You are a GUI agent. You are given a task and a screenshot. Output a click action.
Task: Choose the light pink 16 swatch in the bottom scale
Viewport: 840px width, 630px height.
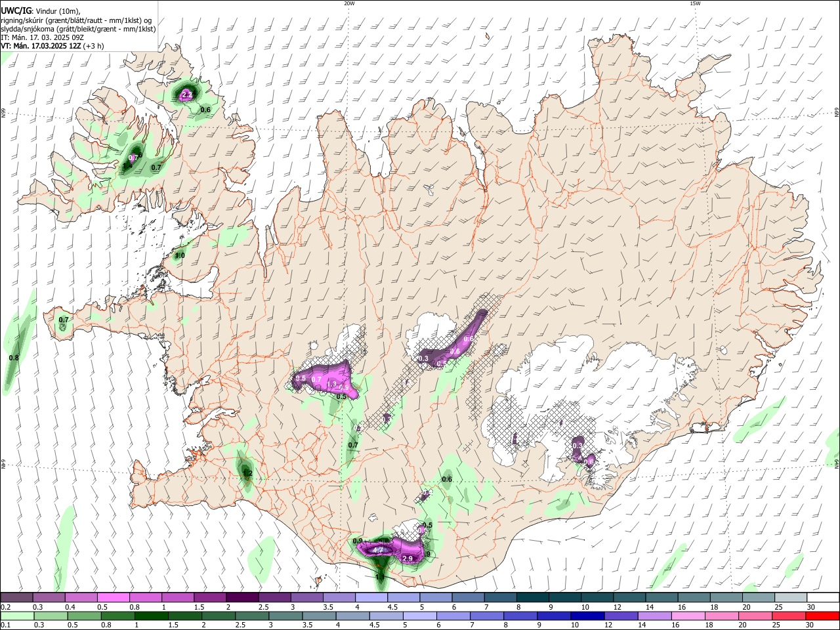pyautogui.click(x=688, y=616)
